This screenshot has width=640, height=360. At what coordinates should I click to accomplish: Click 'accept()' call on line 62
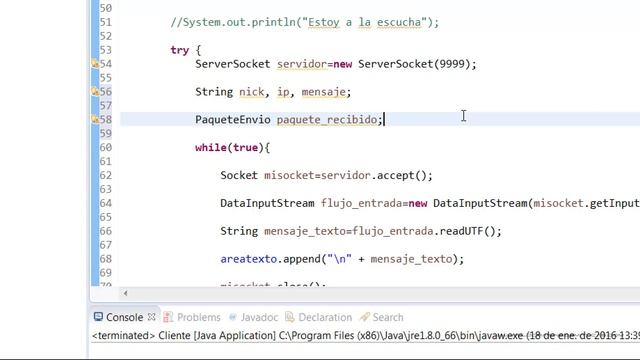[402, 176]
